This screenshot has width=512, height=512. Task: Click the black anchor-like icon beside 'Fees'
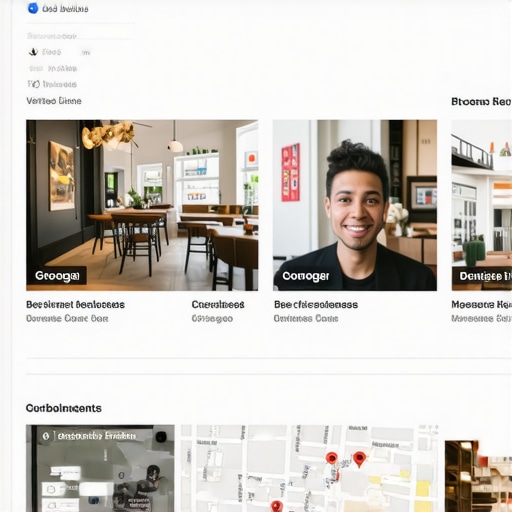point(33,52)
